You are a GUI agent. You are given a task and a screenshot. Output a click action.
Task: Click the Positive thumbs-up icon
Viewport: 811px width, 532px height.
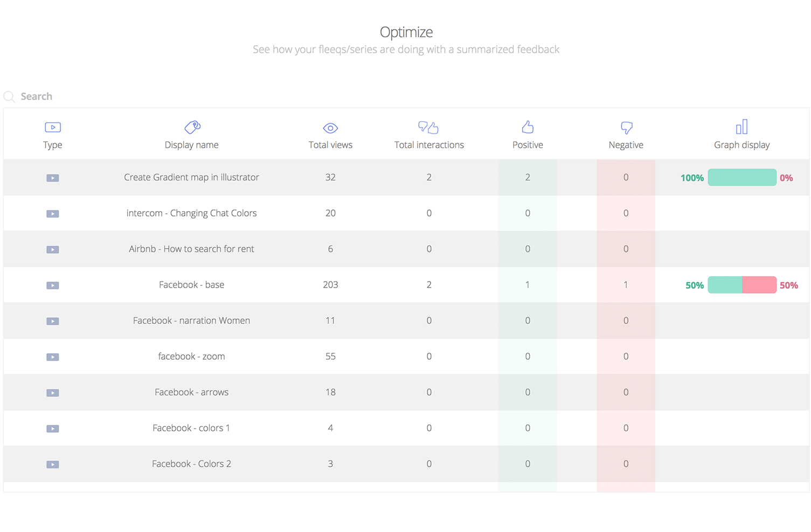click(x=528, y=127)
